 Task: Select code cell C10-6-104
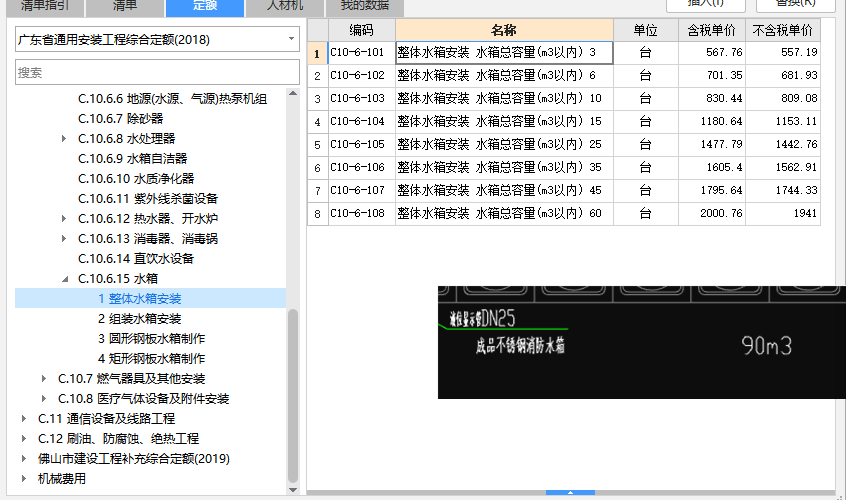pyautogui.click(x=361, y=121)
